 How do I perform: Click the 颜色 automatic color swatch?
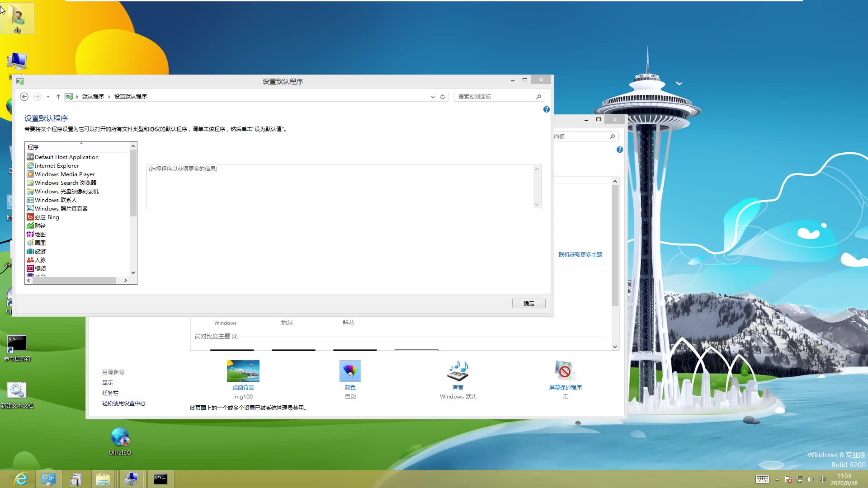tap(350, 371)
